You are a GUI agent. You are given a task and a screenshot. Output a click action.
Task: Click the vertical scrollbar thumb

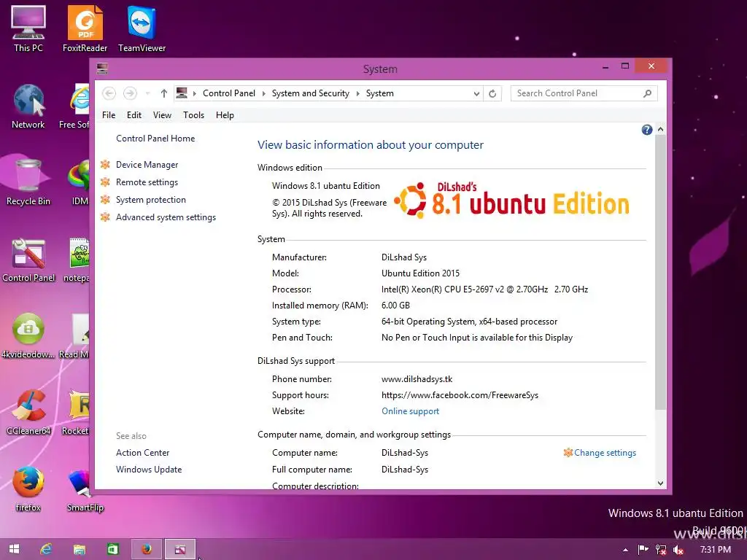tap(660, 273)
